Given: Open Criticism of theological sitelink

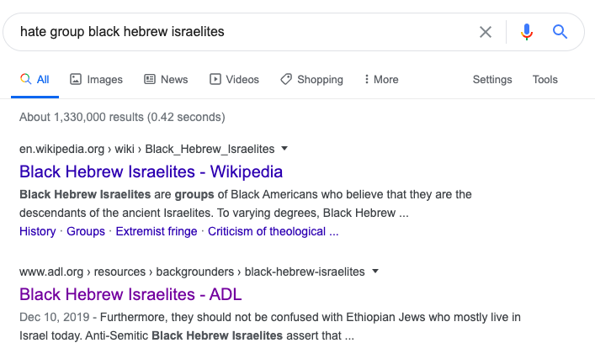Looking at the screenshot, I should click(273, 231).
